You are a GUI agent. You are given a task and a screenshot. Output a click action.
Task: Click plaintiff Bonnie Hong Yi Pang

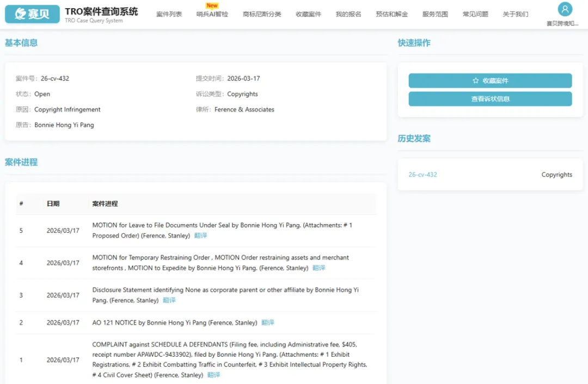[64, 125]
